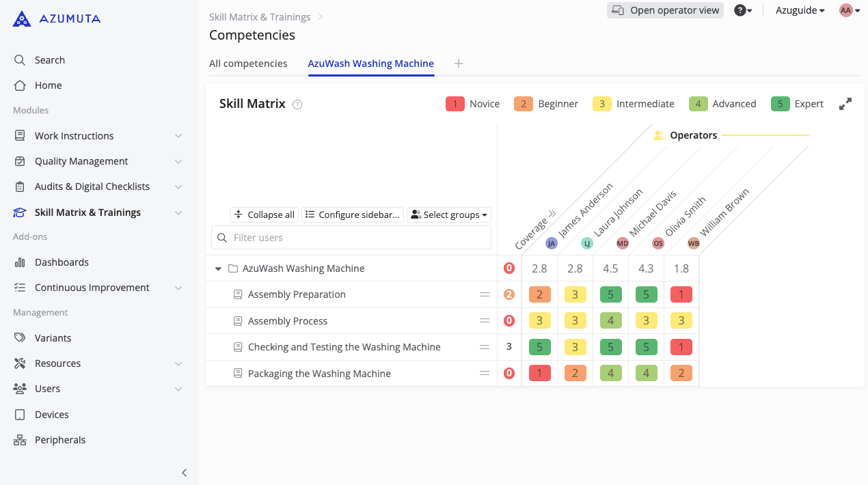Add a new tab with plus icon
The height and width of the screenshot is (485, 868).
click(x=459, y=64)
